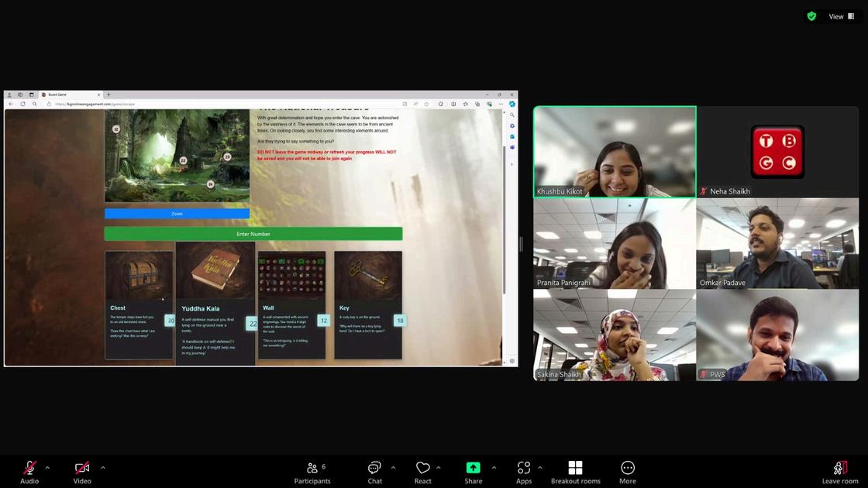Open the React heart menu
Screen dimensions: 868x488
423,473
